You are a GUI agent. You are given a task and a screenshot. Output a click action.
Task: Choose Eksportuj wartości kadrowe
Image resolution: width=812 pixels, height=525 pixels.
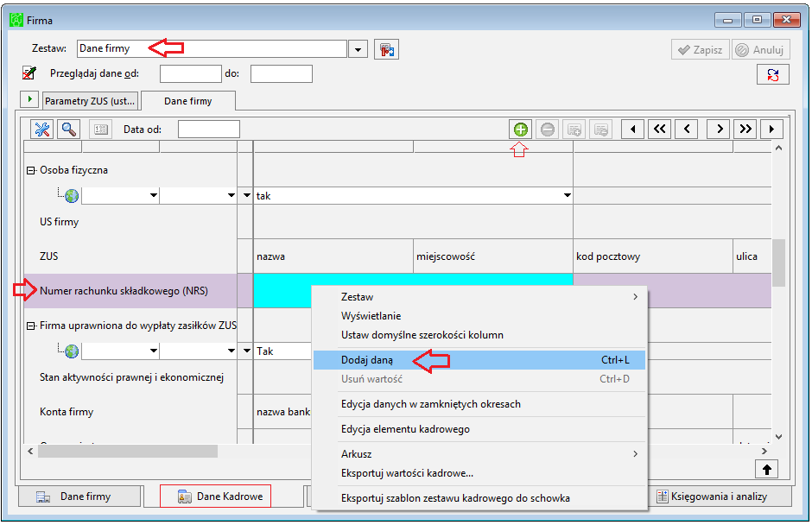(x=479, y=473)
